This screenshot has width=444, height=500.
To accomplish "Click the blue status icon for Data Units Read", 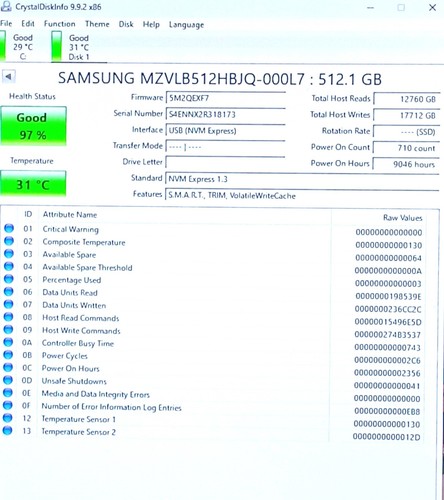I will click(9, 292).
